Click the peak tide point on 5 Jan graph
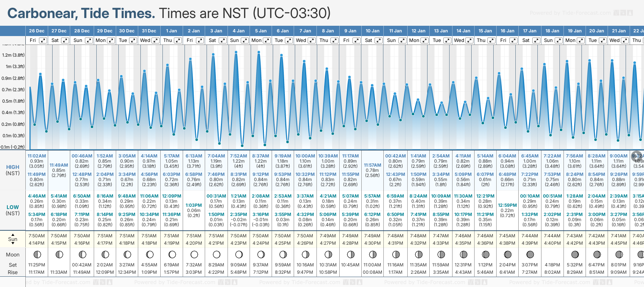Image resolution: width=644 pixels, height=287 pixels. coord(259,52)
